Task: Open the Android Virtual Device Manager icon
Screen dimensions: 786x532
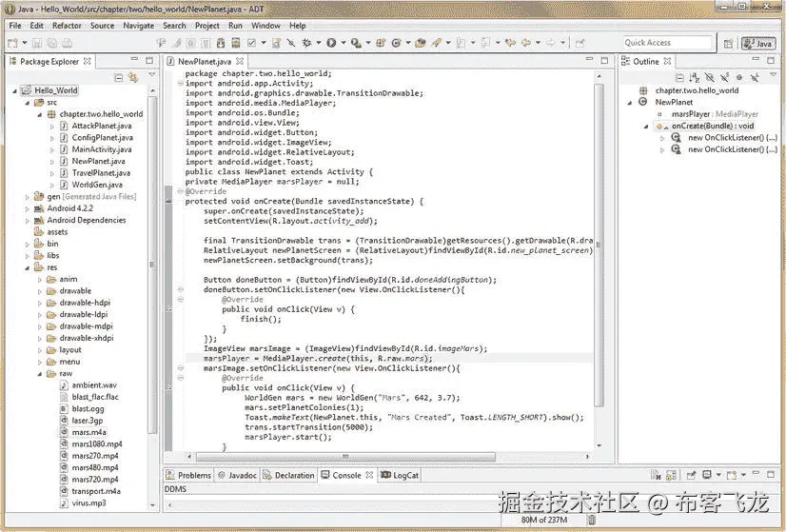Action: point(236,43)
